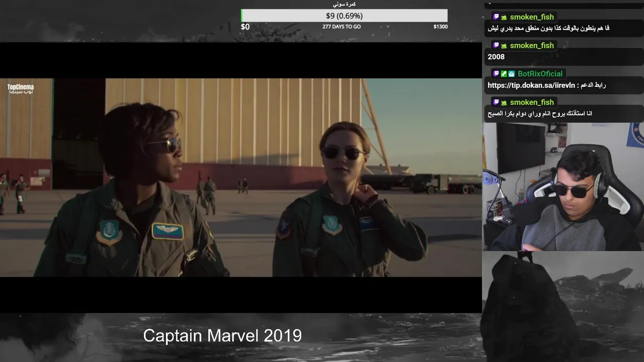The height and width of the screenshot is (362, 644).
Task: Click smoken_fish username above the message ending ليش
Action: (532, 17)
